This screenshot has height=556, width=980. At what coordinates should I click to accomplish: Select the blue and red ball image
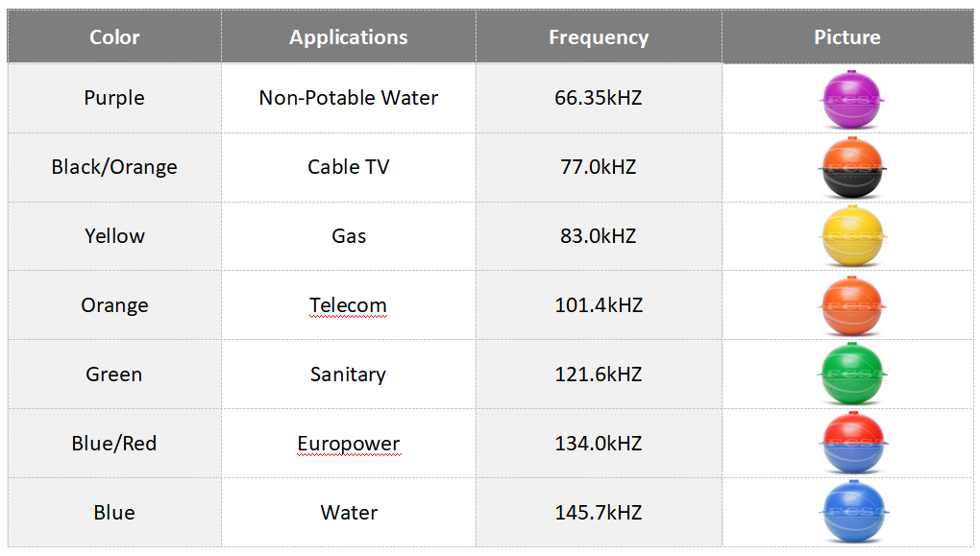853,444
